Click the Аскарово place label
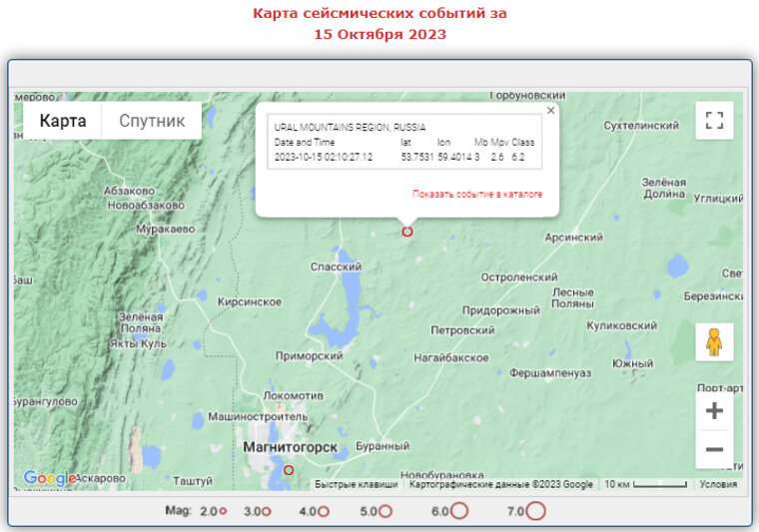Image resolution: width=759 pixels, height=532 pixels. [100, 478]
